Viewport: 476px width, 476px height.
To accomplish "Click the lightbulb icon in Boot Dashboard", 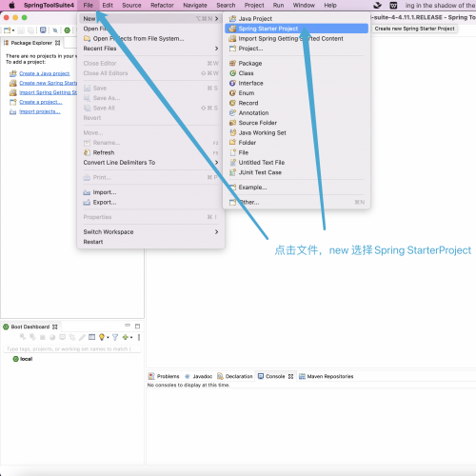I will tap(102, 337).
